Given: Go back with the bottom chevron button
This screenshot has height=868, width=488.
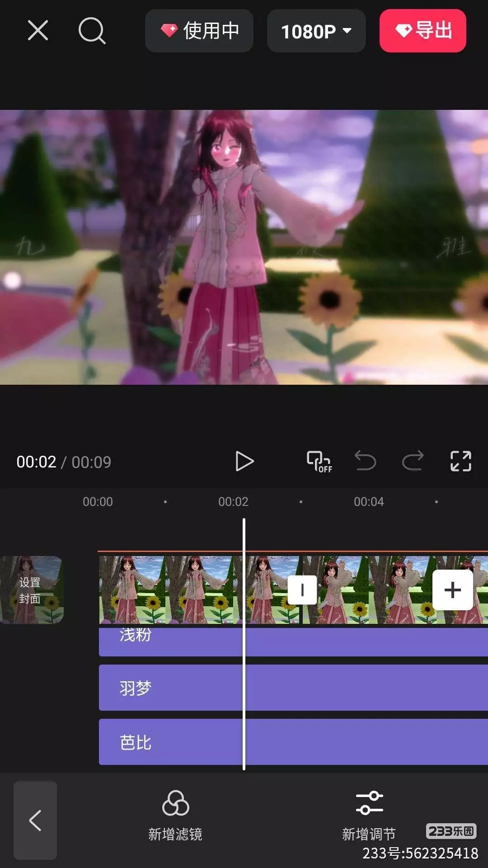Looking at the screenshot, I should 35,820.
